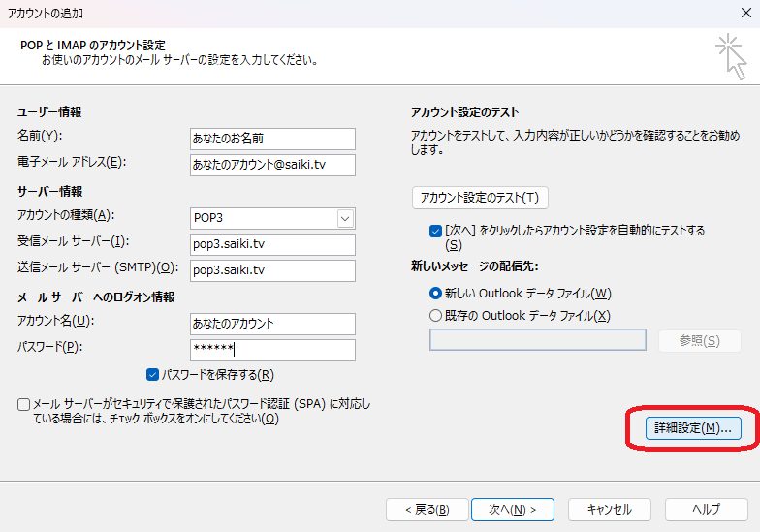The height and width of the screenshot is (532, 760).
Task: Click the 電子メール アドレス input field
Action: click(x=272, y=165)
